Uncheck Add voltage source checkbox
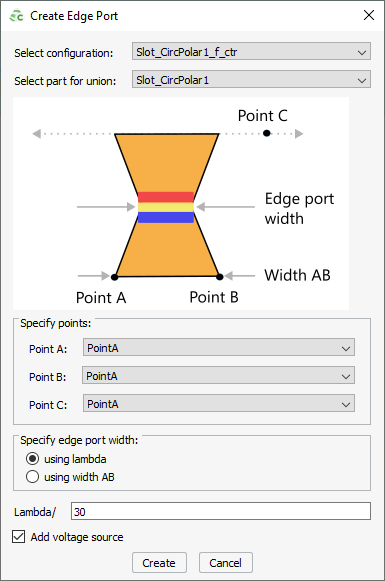Image resolution: width=385 pixels, height=581 pixels. coord(19,537)
